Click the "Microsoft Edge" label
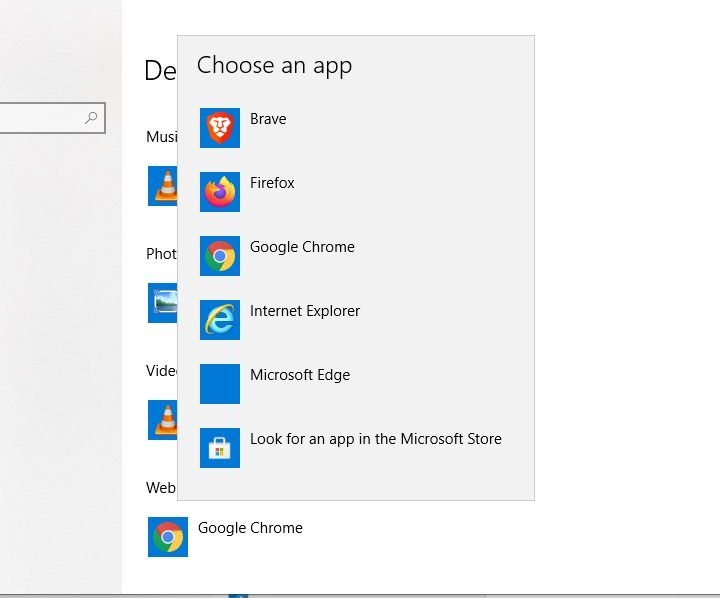Viewport: 720px width, 598px height. [x=300, y=375]
